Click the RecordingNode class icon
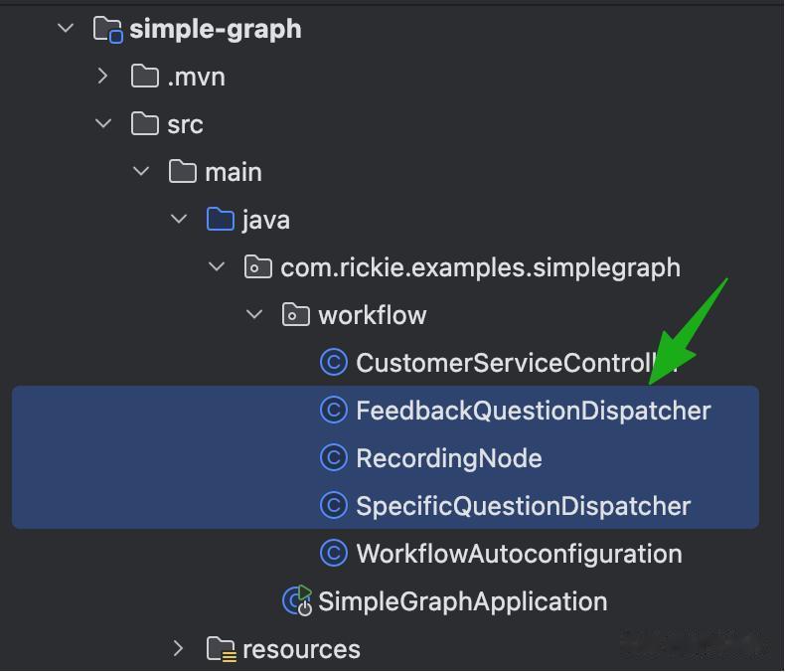Screen dimensions: 785x672 [333, 458]
